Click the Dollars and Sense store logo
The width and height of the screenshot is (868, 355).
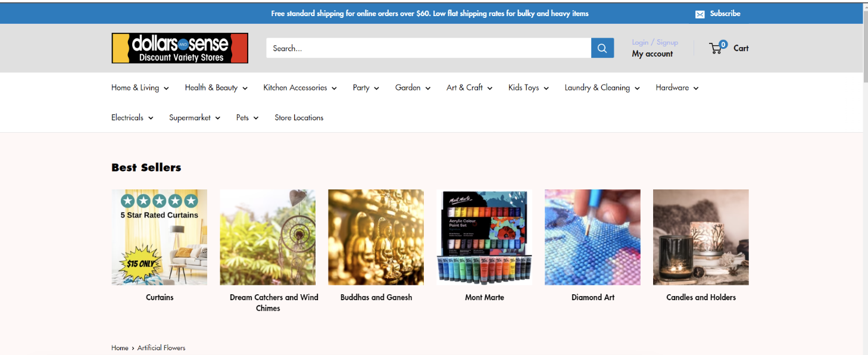[180, 48]
